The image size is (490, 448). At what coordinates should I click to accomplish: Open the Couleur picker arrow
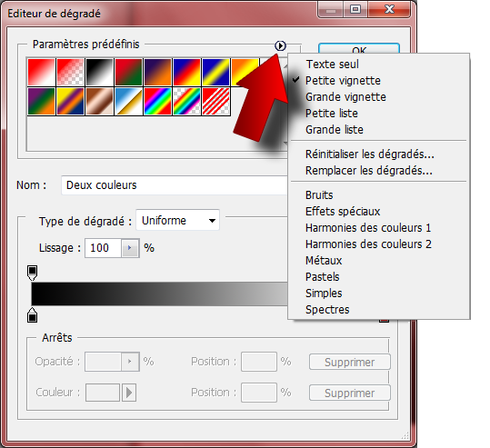pyautogui.click(x=129, y=393)
